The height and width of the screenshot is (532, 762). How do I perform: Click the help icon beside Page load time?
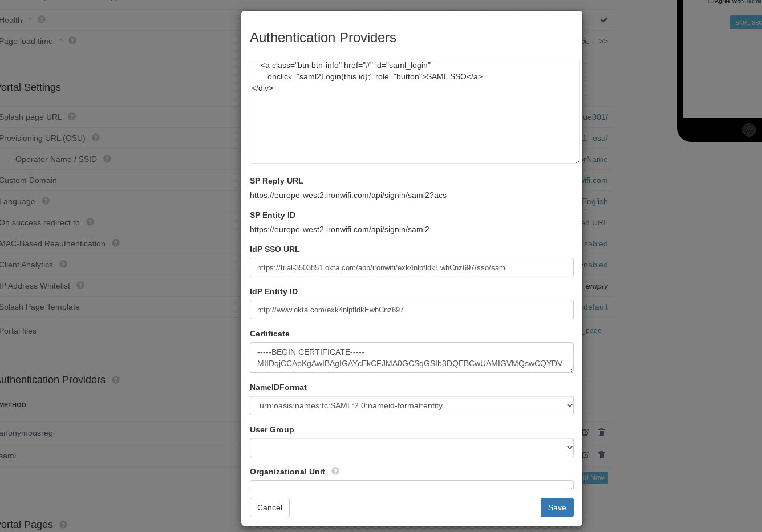pos(72,40)
